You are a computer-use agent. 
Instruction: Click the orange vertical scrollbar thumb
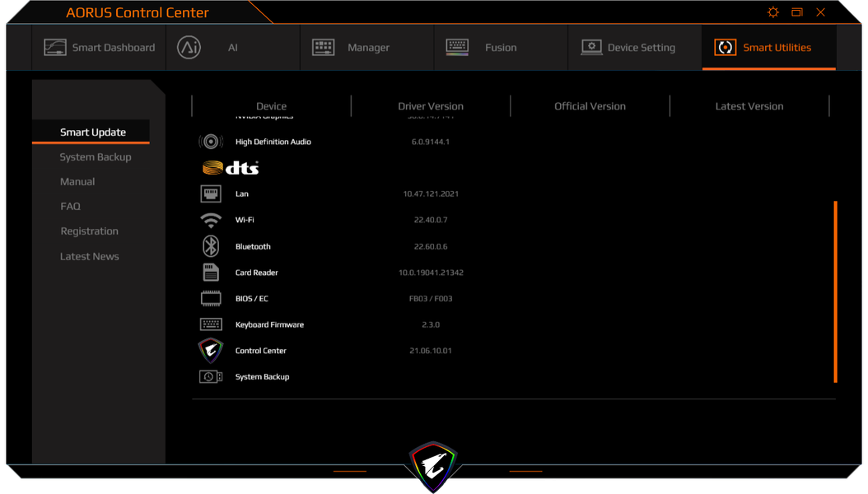coord(835,291)
